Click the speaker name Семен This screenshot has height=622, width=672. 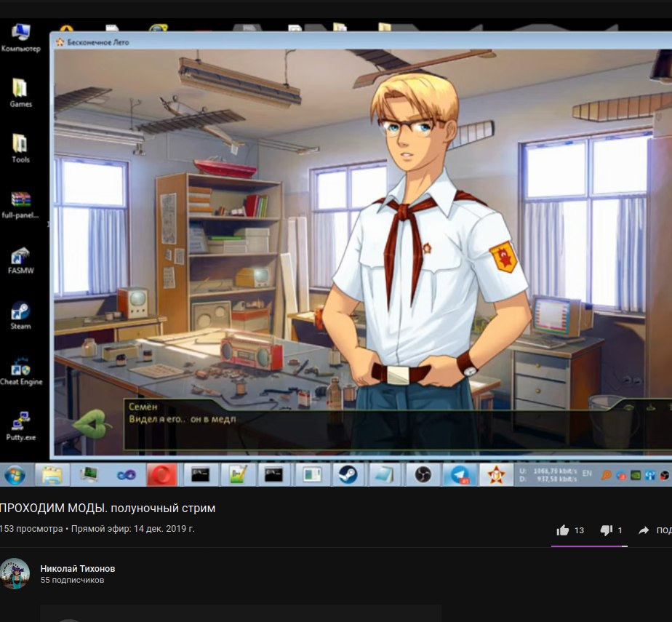coord(143,407)
